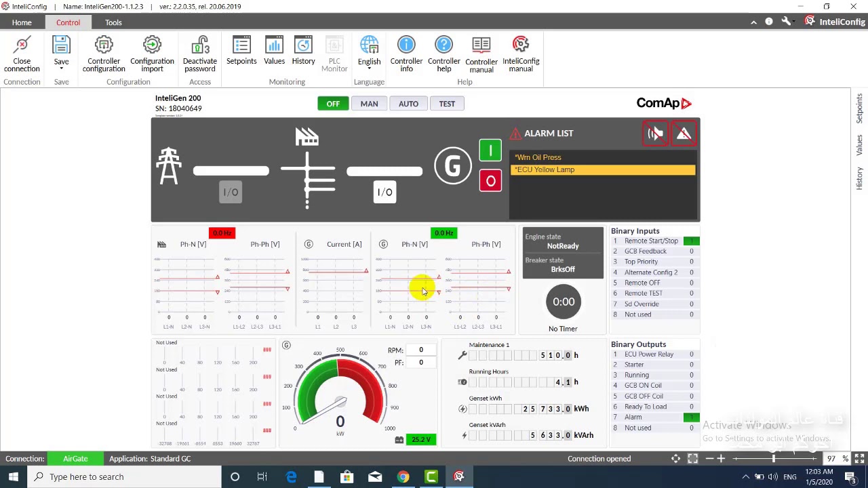Open the wrench options dropdown
Image resolution: width=868 pixels, height=488 pixels.
pyautogui.click(x=787, y=22)
